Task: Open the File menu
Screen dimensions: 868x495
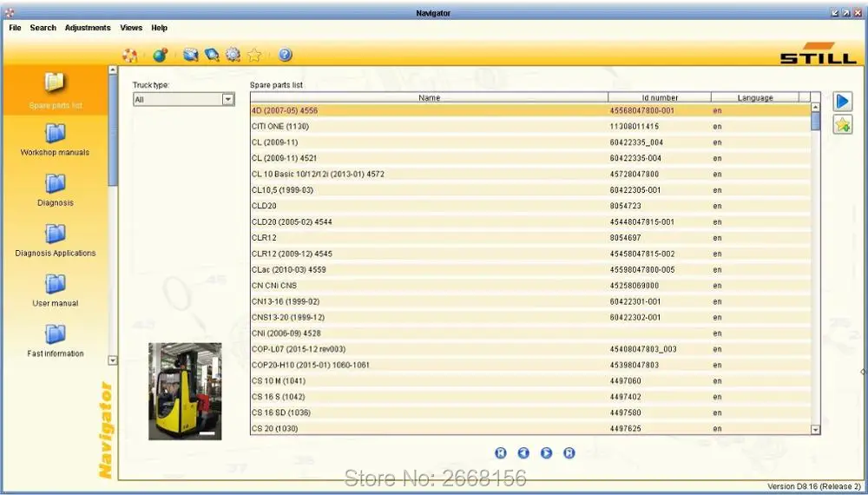Action: [15, 28]
